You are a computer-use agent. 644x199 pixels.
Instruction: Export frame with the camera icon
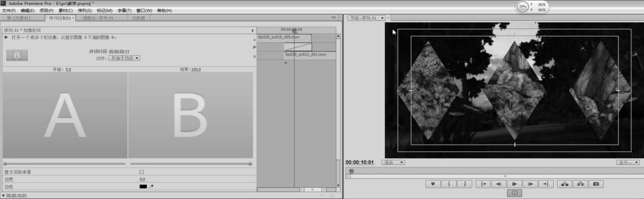[596, 184]
